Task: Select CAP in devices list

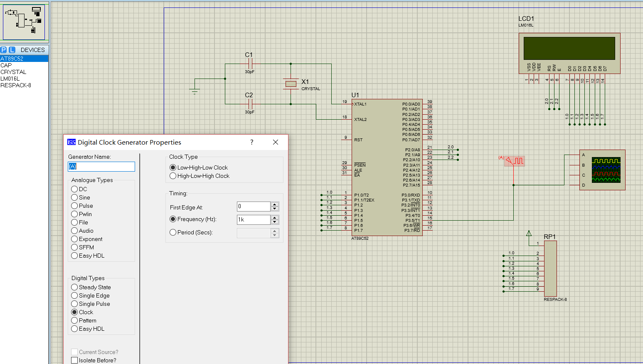Action: point(24,65)
